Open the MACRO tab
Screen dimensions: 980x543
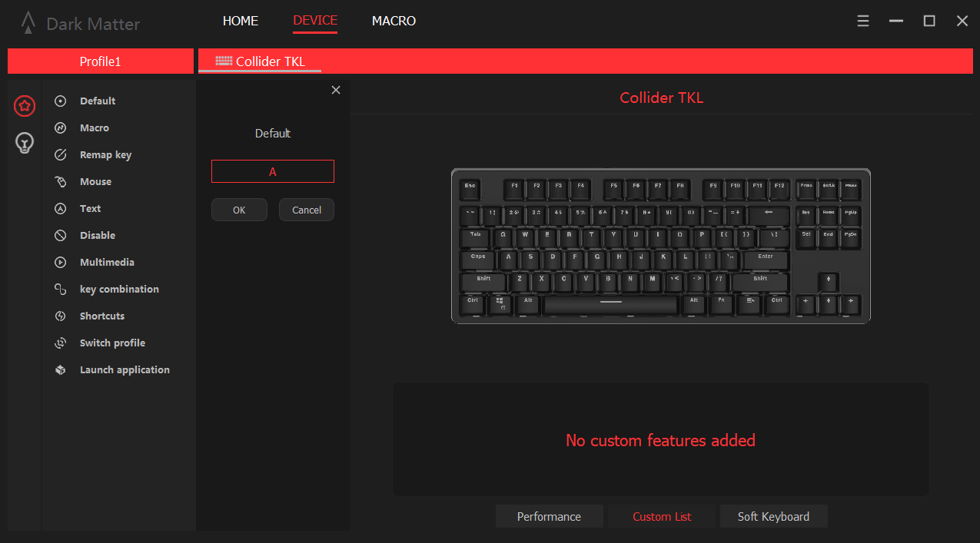[x=394, y=21]
